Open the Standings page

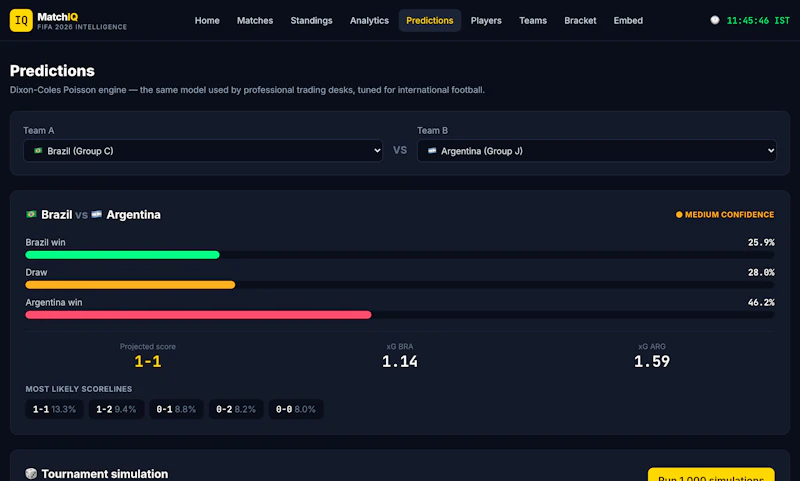[311, 20]
